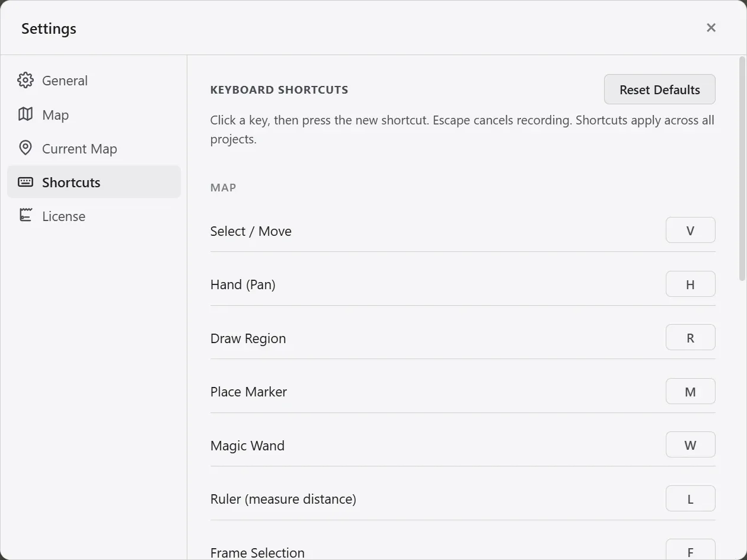Click the Settings dialog title
This screenshot has height=560, width=747.
click(x=49, y=28)
